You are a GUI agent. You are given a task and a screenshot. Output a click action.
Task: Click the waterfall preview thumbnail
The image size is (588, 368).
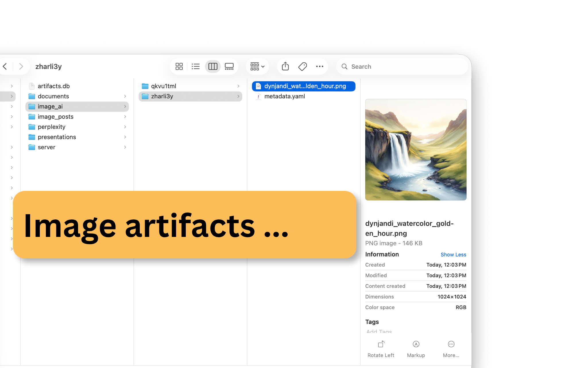click(x=416, y=150)
